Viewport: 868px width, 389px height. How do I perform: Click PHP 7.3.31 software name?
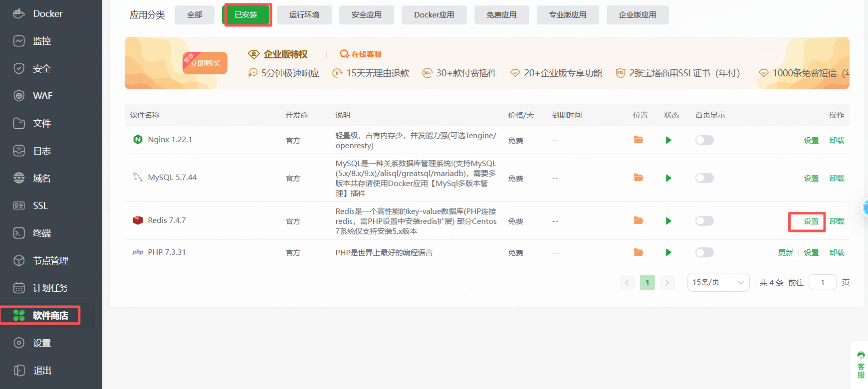pyautogui.click(x=167, y=252)
